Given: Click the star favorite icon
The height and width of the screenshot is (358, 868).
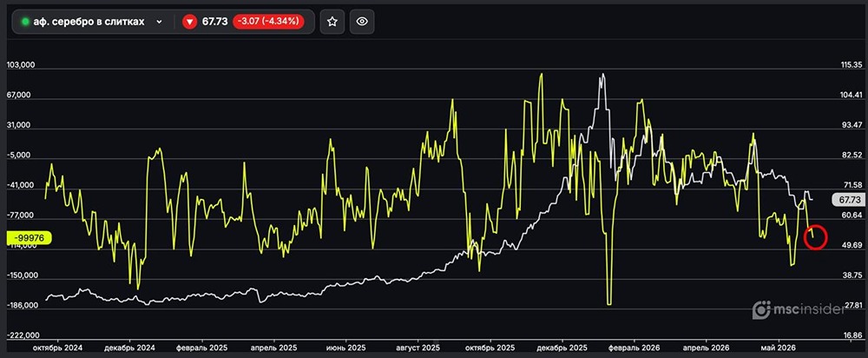Looking at the screenshot, I should (332, 22).
